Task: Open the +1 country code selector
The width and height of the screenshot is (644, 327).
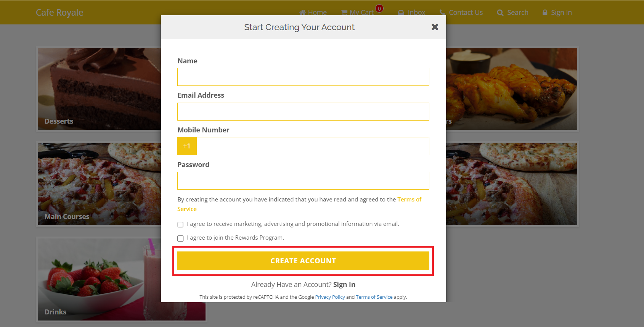Action: [x=187, y=146]
